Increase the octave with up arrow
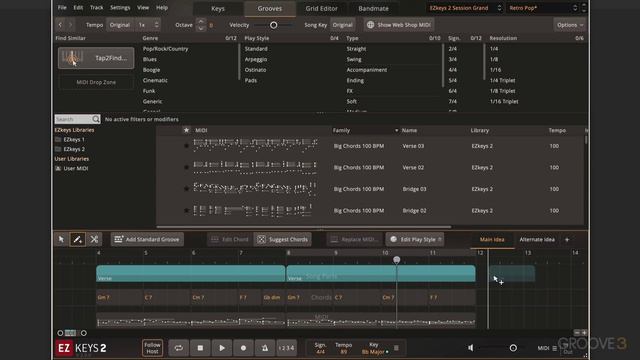This screenshot has height=360, width=640. (201, 22)
